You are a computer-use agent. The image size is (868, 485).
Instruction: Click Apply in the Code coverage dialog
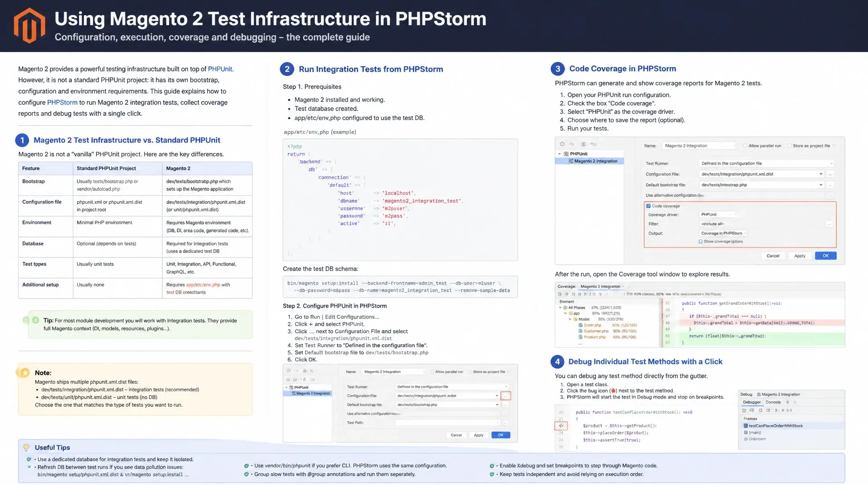tap(800, 256)
